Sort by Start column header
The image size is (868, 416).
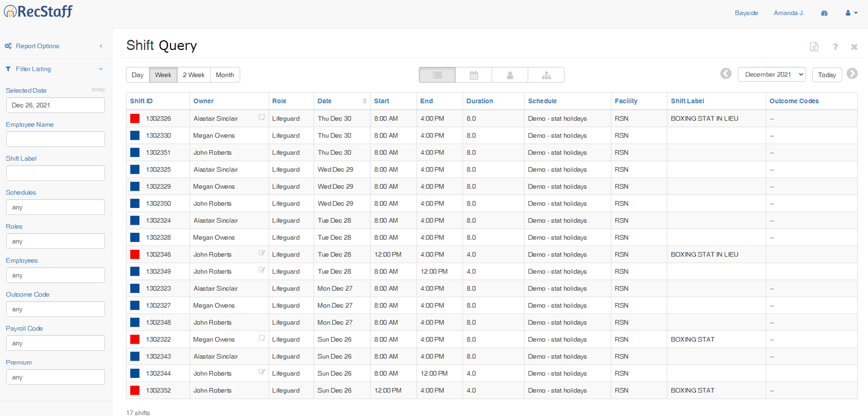[382, 101]
